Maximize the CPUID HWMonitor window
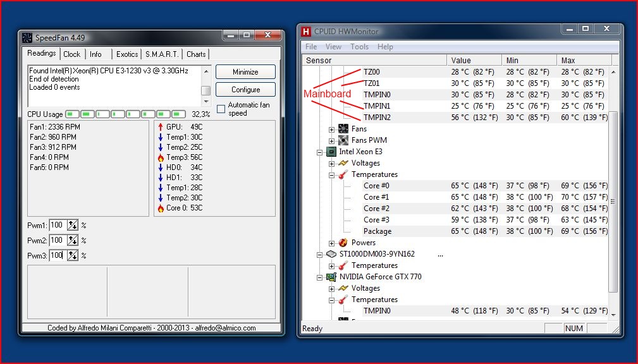The height and width of the screenshot is (364, 638). 586,28
